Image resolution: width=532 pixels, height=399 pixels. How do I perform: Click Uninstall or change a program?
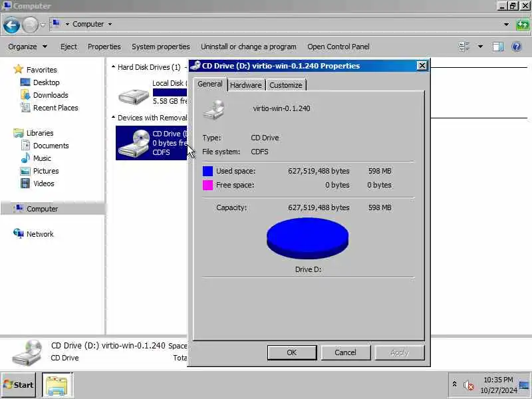(249, 47)
